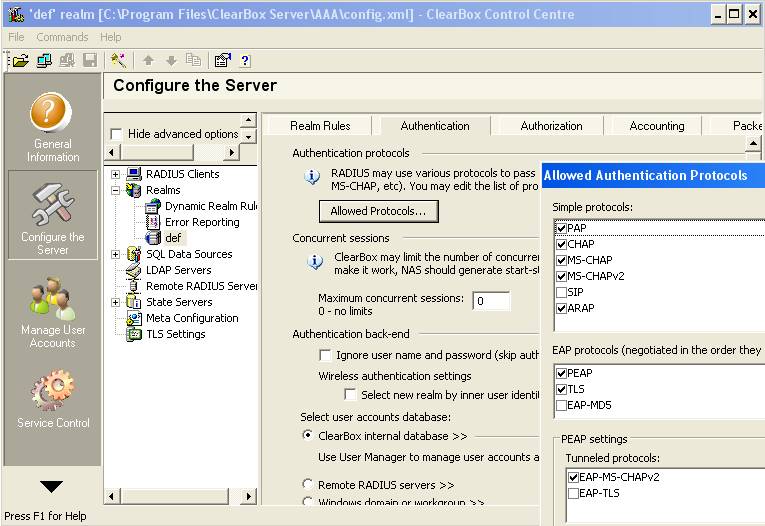The width and height of the screenshot is (765, 526).
Task: Collapse the Realms tree node
Action: pos(115,190)
